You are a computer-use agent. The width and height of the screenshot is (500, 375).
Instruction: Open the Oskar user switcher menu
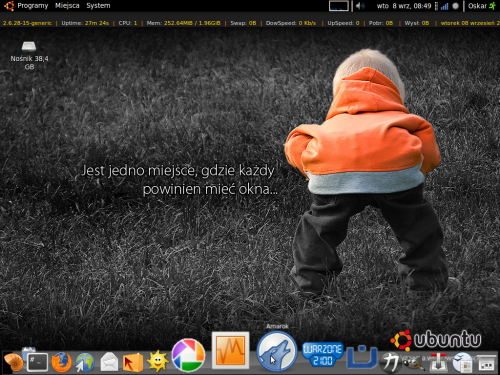coord(482,6)
